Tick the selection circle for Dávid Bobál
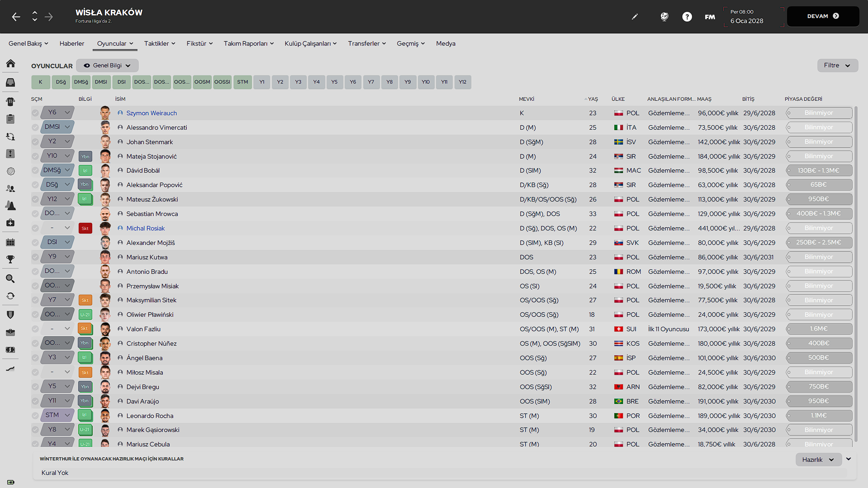Screen dimensions: 868x488 coord(35,170)
